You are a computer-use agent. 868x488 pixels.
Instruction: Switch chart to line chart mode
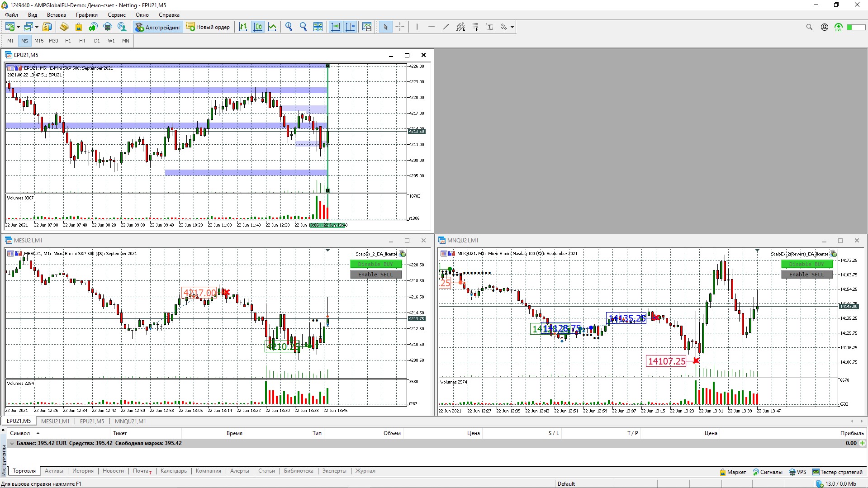[272, 27]
